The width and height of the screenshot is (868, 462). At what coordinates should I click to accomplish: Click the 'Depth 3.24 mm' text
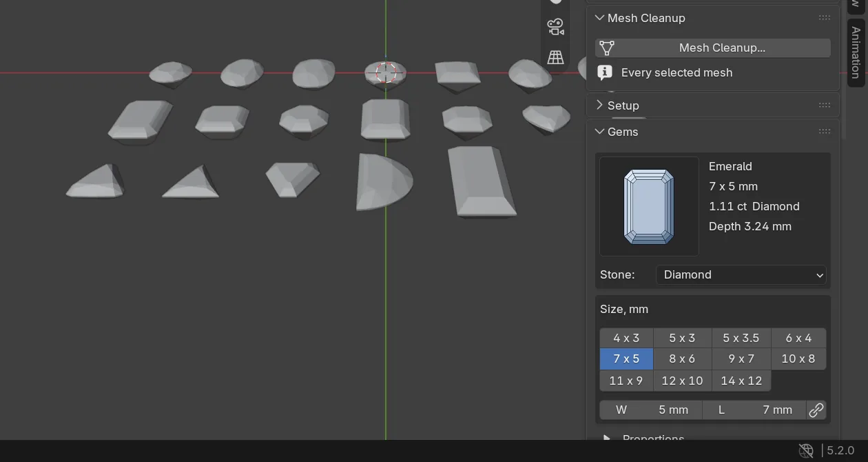coord(750,226)
